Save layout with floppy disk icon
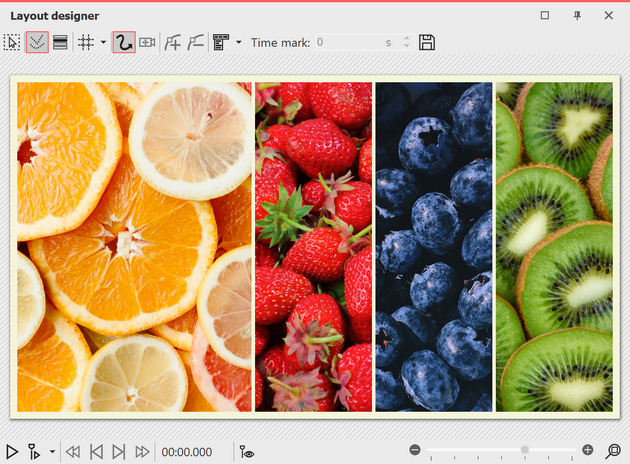Image resolution: width=630 pixels, height=464 pixels. pyautogui.click(x=427, y=42)
